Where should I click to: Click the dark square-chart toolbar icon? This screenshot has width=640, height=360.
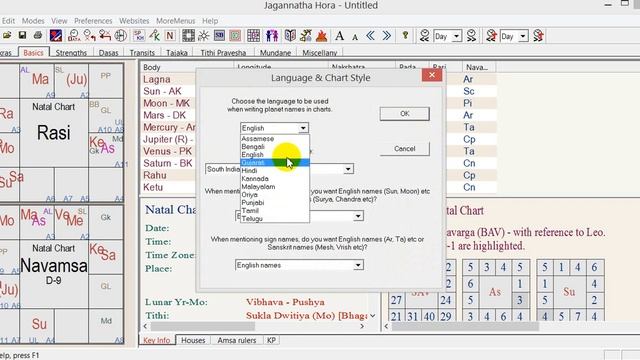point(188,36)
